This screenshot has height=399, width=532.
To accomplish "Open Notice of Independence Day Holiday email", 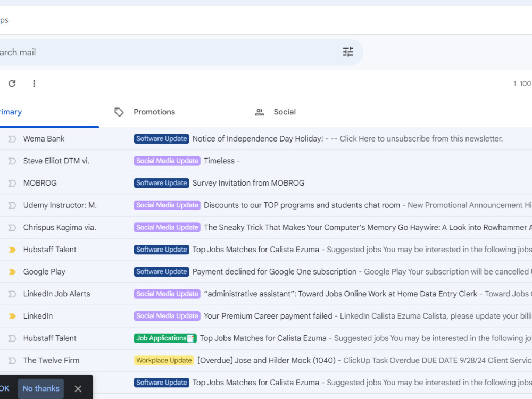I will click(258, 139).
